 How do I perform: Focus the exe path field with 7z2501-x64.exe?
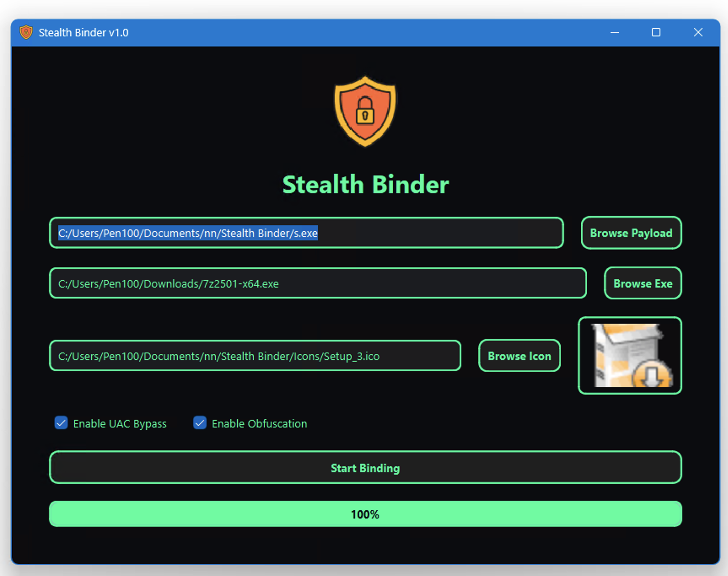317,283
